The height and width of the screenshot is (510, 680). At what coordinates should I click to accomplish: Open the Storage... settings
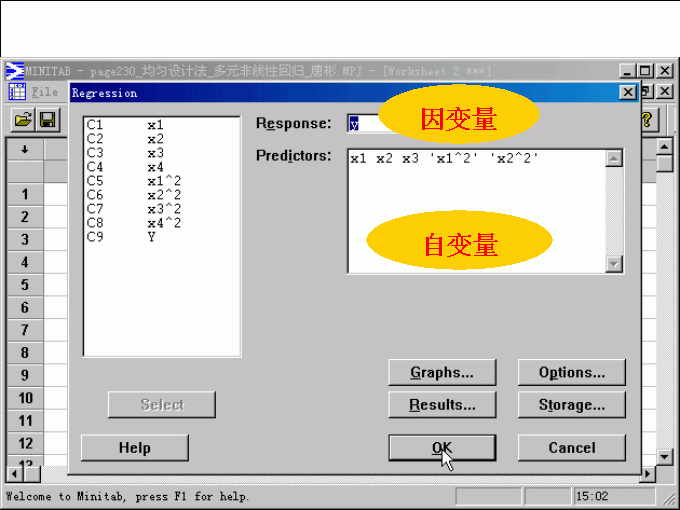(571, 405)
